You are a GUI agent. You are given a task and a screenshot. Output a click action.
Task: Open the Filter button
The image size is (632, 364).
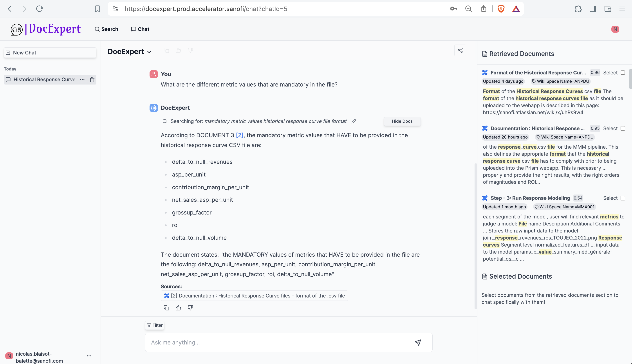pyautogui.click(x=155, y=325)
